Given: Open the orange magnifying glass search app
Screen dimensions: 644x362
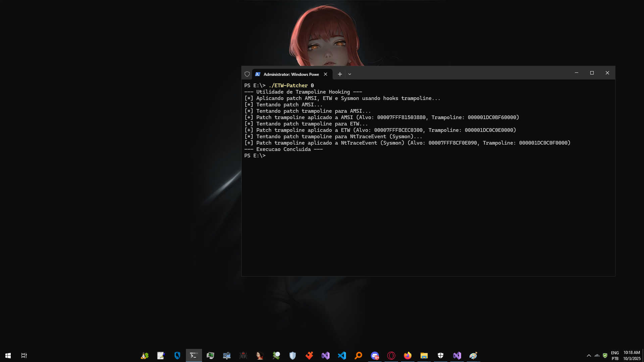Looking at the screenshot, I should 358,355.
